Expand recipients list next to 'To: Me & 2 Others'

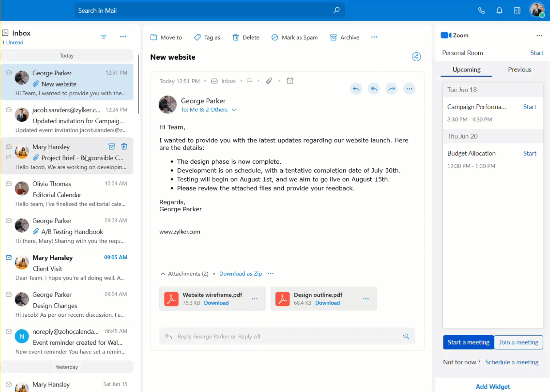[234, 110]
